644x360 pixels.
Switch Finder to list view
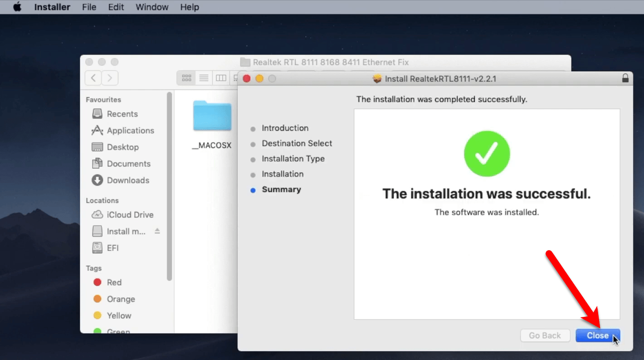[204, 78]
